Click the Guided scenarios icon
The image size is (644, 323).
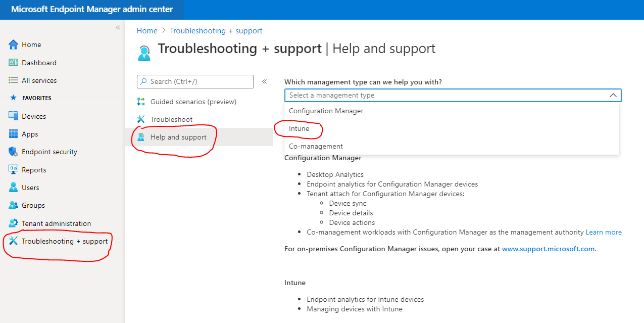141,102
